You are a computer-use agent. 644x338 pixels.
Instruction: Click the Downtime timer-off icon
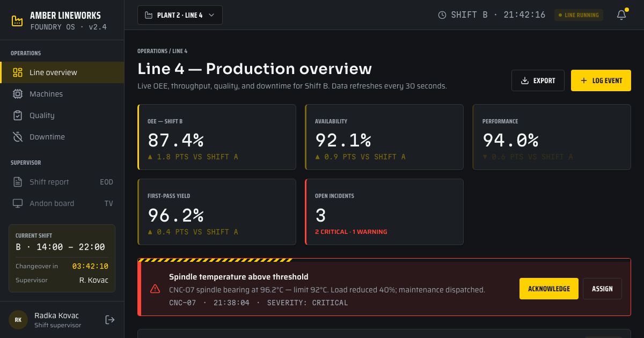[18, 137]
